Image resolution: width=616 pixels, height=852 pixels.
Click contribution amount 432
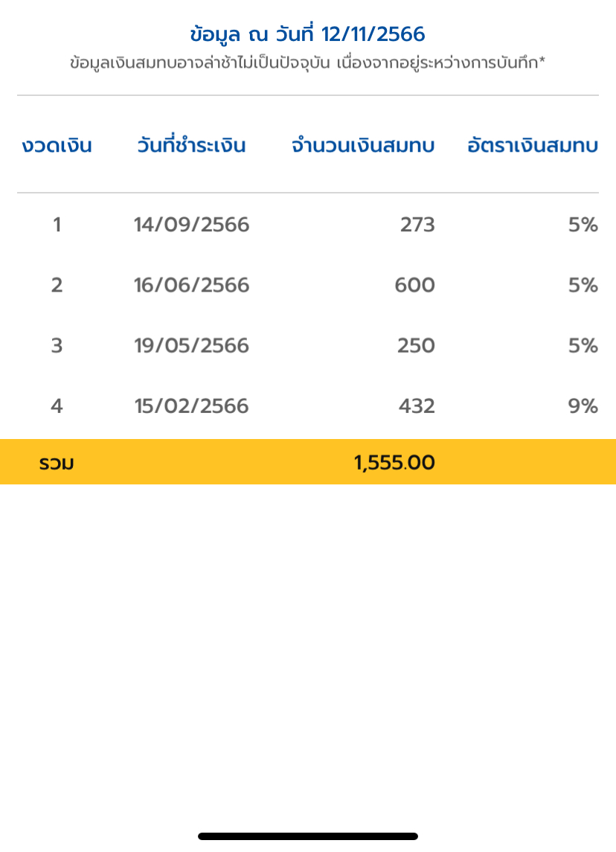416,406
